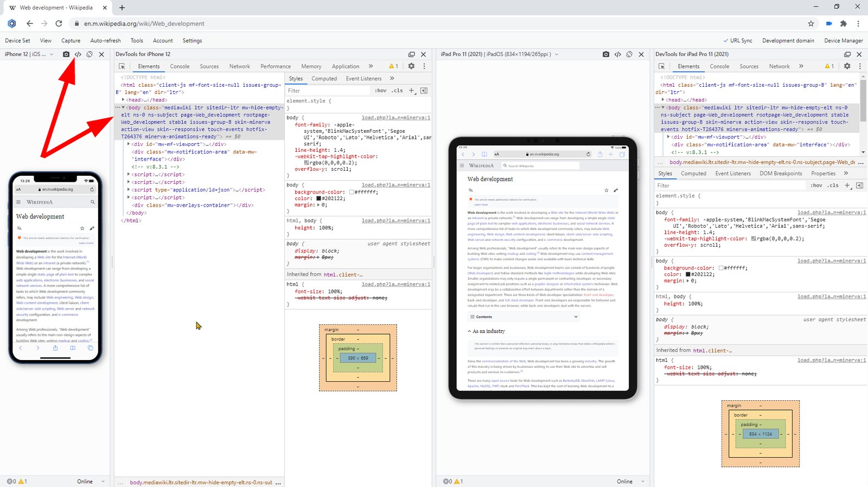868x487 pixels.
Task: Open load.php link beside font-family rule, iPhone DevTools
Action: click(396, 118)
